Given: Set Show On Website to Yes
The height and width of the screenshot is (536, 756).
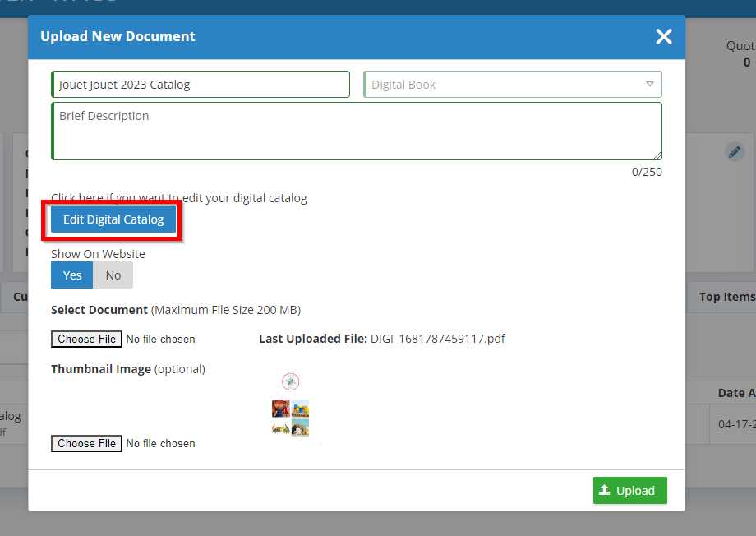Looking at the screenshot, I should [71, 275].
